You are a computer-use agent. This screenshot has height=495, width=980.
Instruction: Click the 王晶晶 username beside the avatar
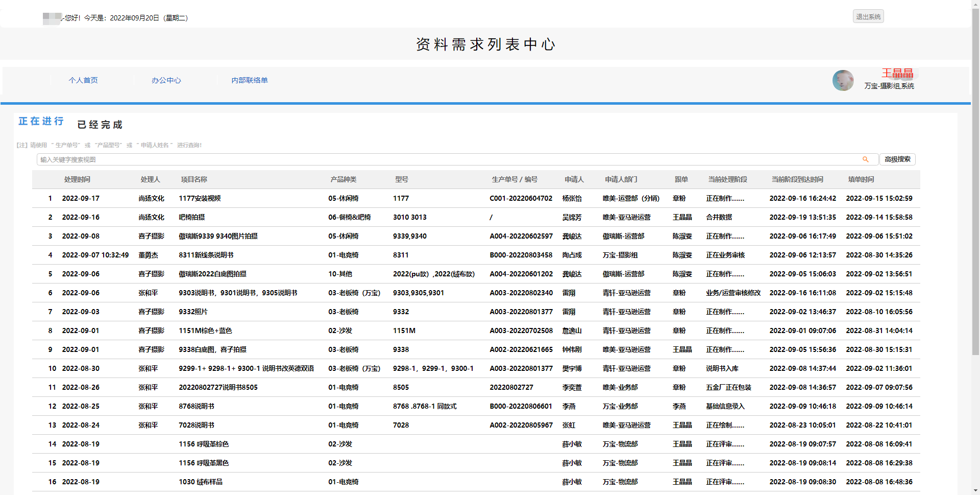pyautogui.click(x=897, y=74)
